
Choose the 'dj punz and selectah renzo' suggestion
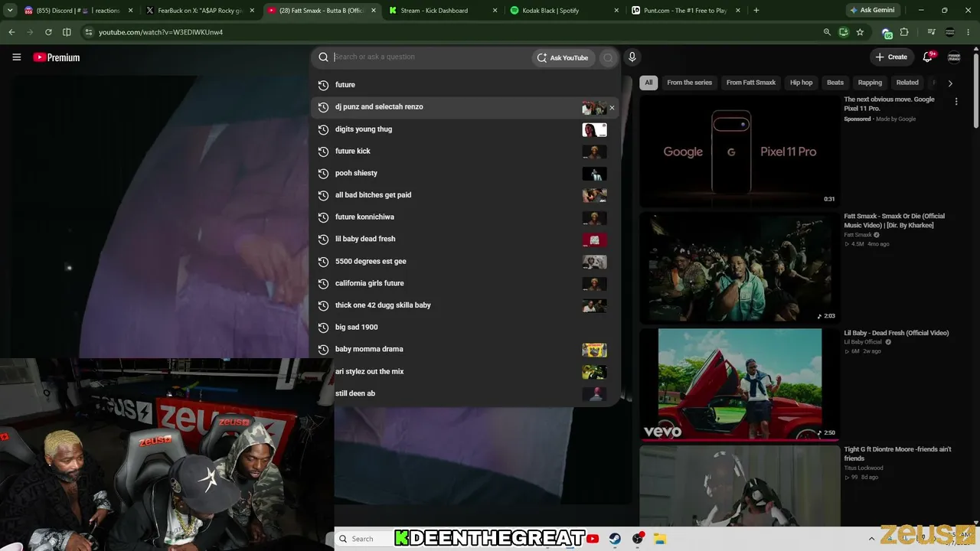coord(465,107)
